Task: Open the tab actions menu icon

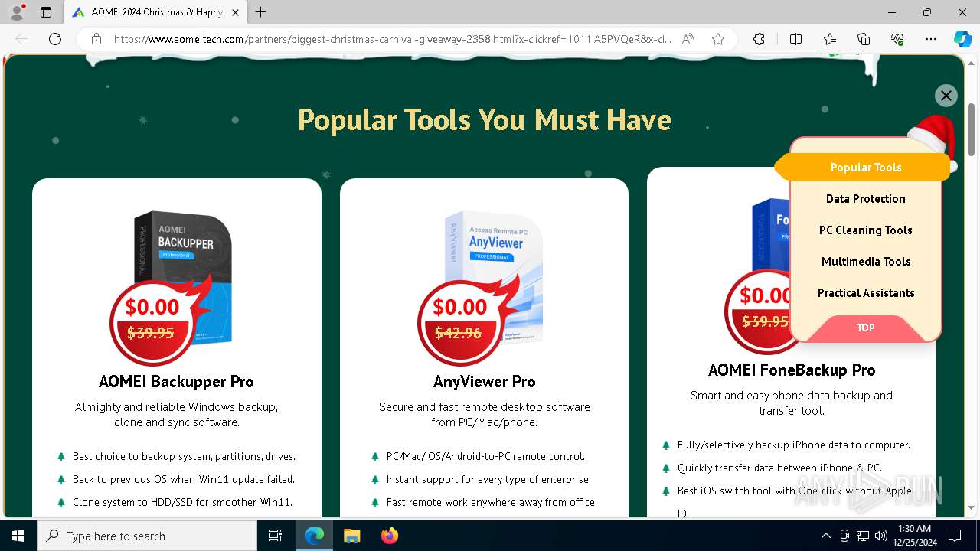Action: (x=46, y=12)
